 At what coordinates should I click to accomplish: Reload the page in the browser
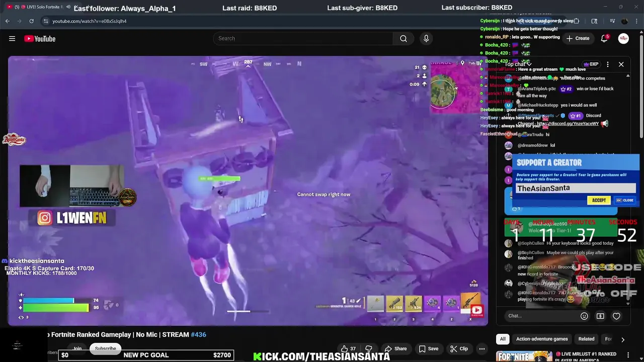point(31,21)
